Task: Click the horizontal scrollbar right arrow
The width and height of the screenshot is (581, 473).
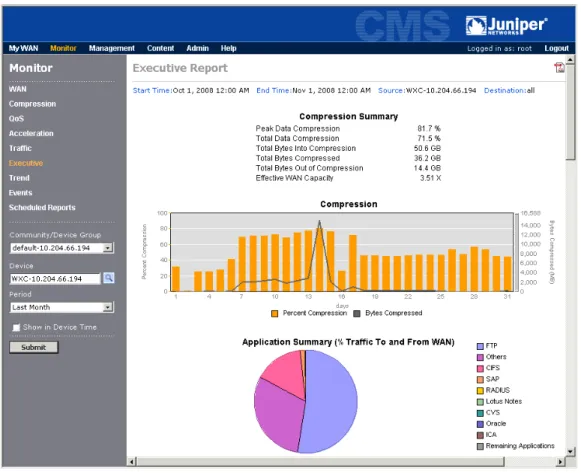Action: click(560, 462)
